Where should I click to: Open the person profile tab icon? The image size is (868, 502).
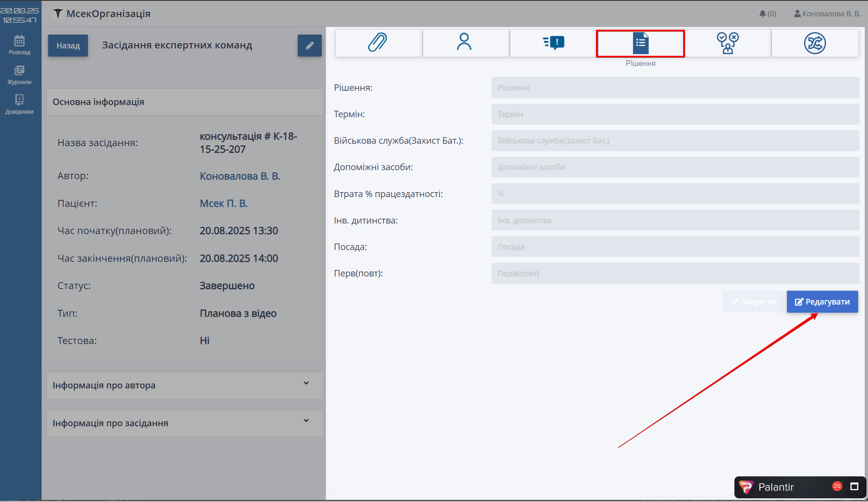pyautogui.click(x=464, y=43)
